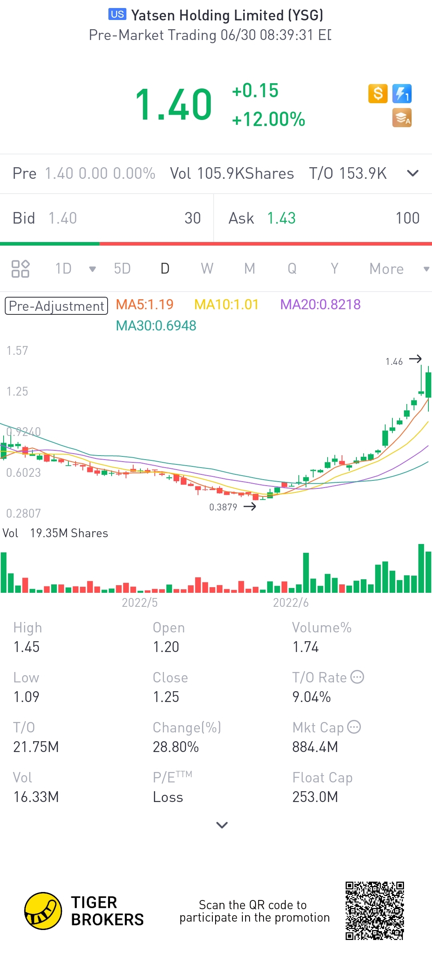
Task: Tap the orange dollar sign icon
Action: click(x=378, y=94)
